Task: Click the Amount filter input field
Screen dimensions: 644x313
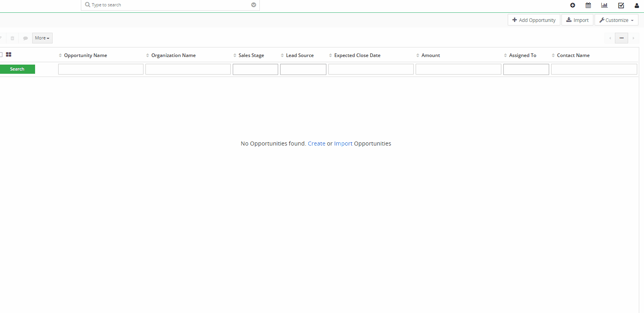Action: coord(458,69)
